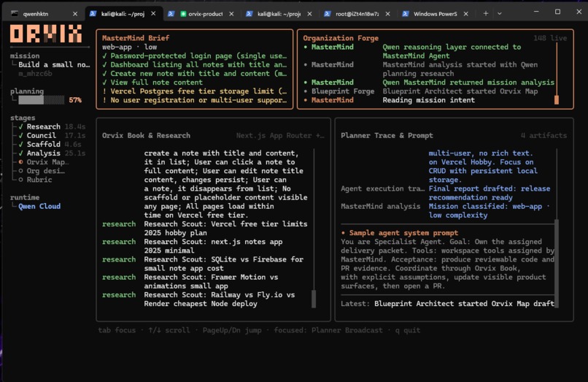Screen dimensions: 588x382
Task: Click the 'Agent execution tra…' trace row
Action: [446, 193]
